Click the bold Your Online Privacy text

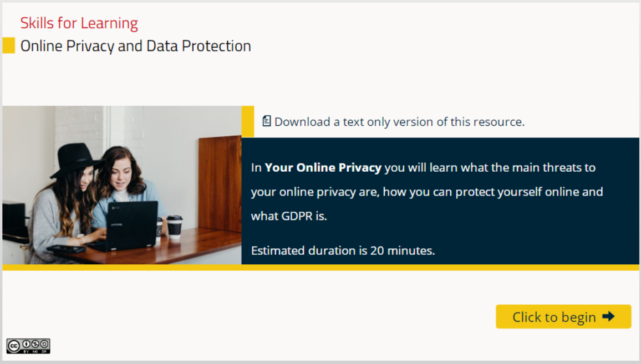[x=323, y=167]
